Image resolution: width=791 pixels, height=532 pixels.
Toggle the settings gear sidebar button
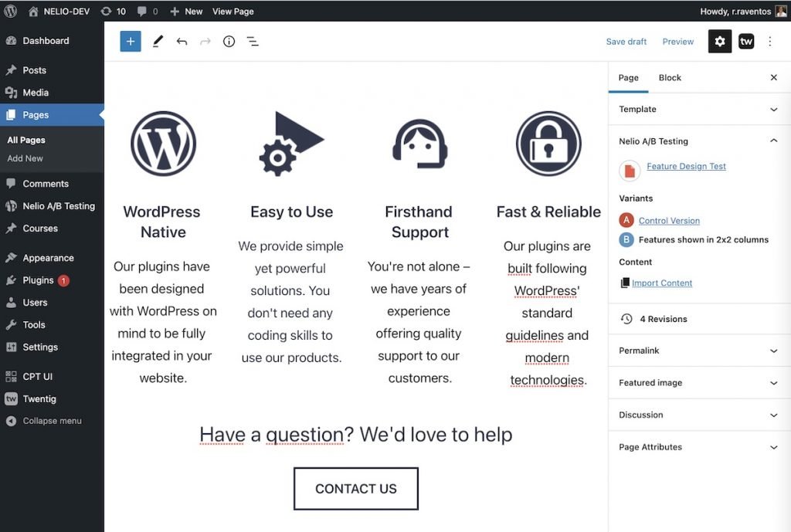pos(720,42)
